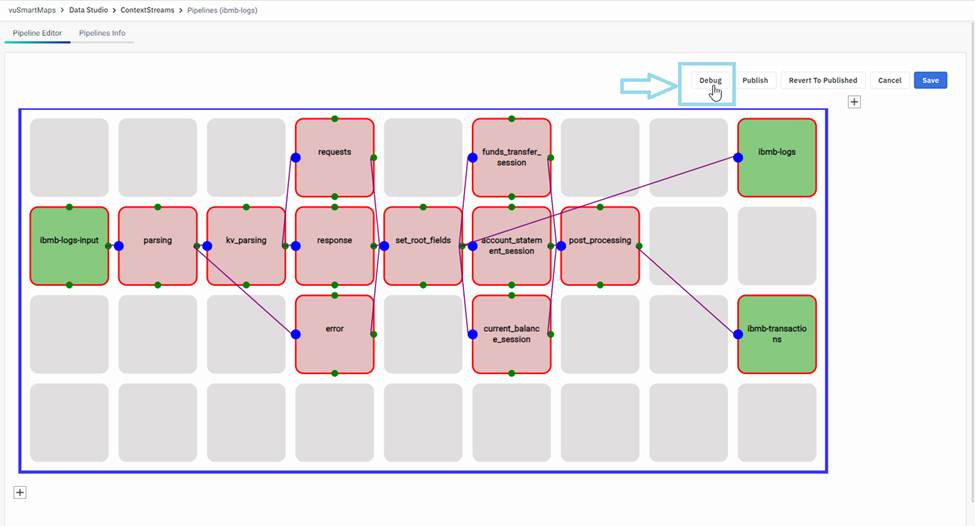
Task: Choose the funds_transfer_session block
Action: click(x=511, y=157)
